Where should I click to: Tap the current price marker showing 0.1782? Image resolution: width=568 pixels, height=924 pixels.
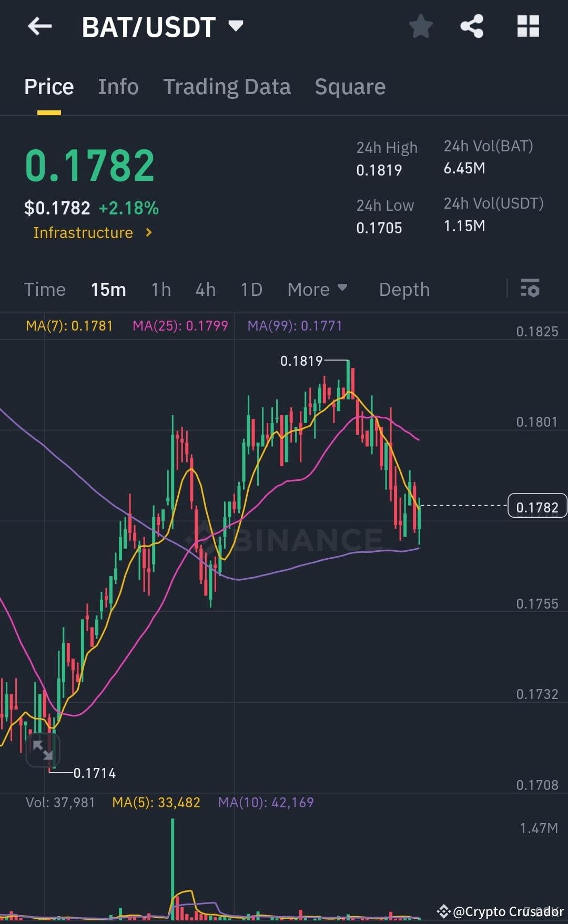(537, 506)
